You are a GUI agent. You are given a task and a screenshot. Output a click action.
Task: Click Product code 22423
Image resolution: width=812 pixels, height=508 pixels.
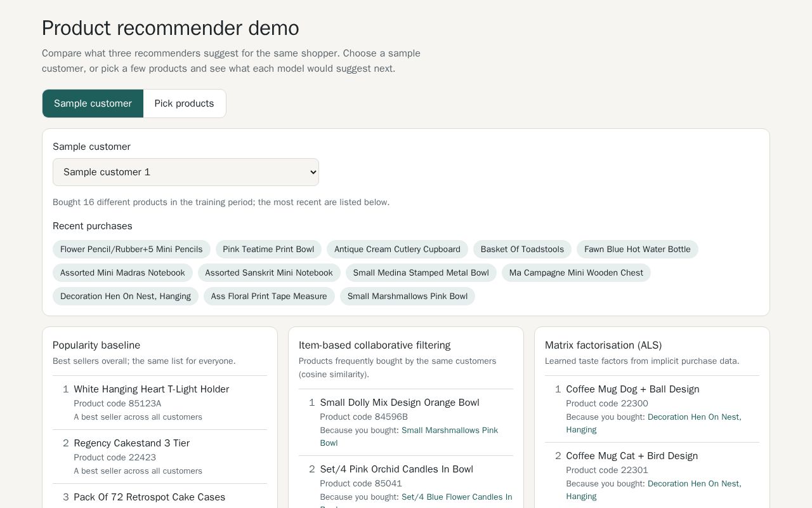[x=115, y=458]
